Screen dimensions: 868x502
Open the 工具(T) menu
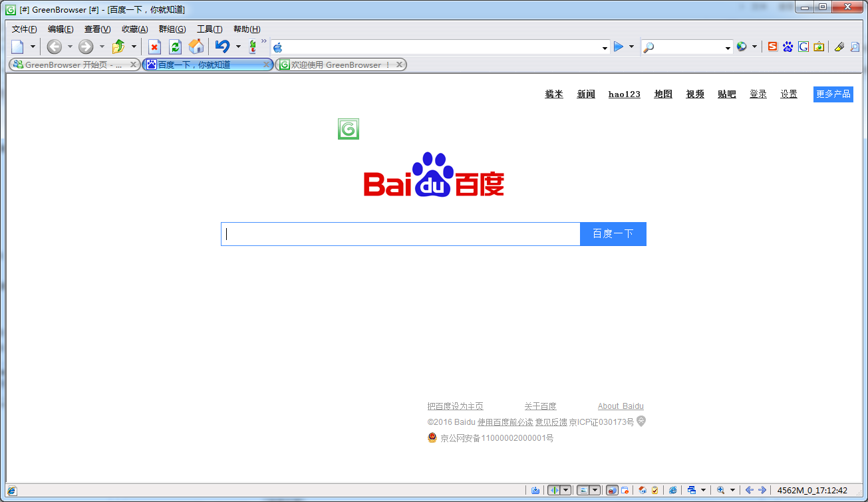210,29
